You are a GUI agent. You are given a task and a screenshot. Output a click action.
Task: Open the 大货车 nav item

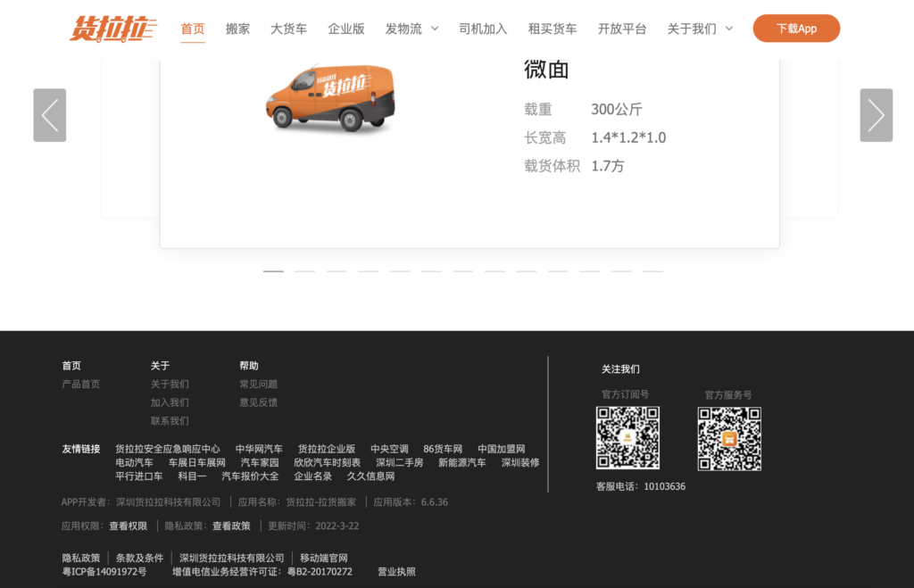(x=288, y=29)
